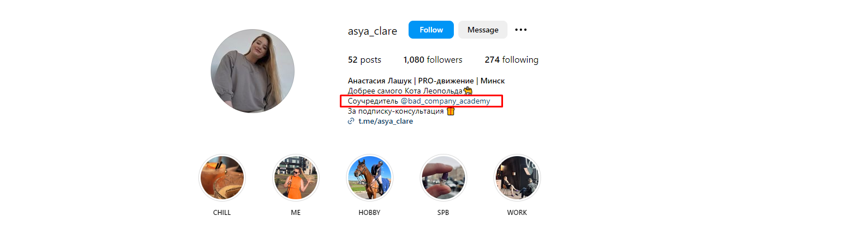Open the t.me/asya_clare link
This screenshot has height=239, width=868.
coord(386,121)
